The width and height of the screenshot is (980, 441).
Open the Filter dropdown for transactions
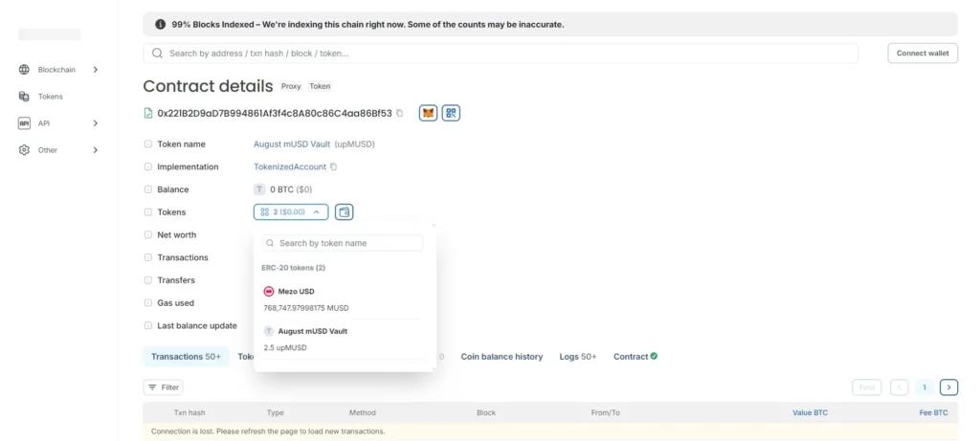[163, 387]
